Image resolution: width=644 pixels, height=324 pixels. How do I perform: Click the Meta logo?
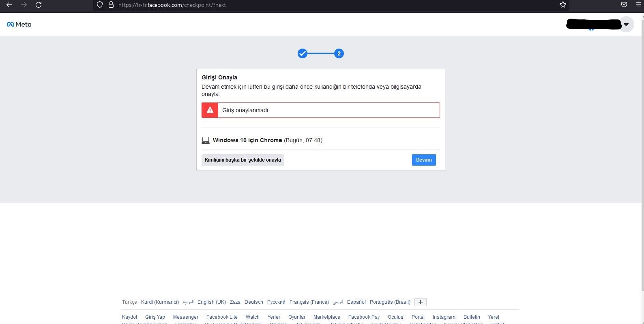[19, 24]
